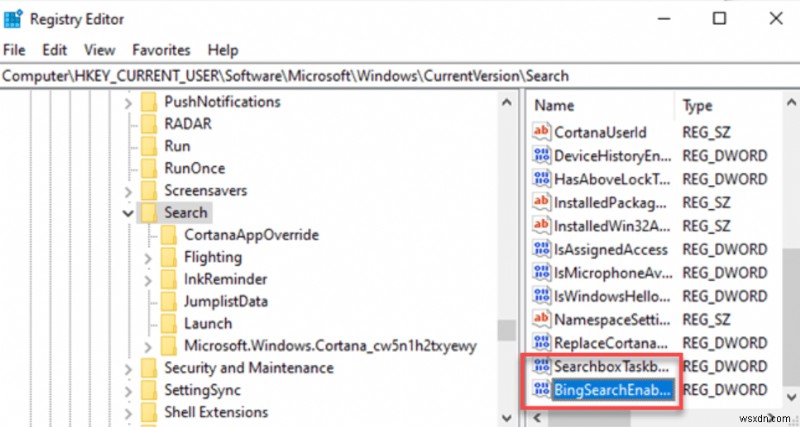
Task: Click the RADAR folder icon
Action: click(149, 124)
